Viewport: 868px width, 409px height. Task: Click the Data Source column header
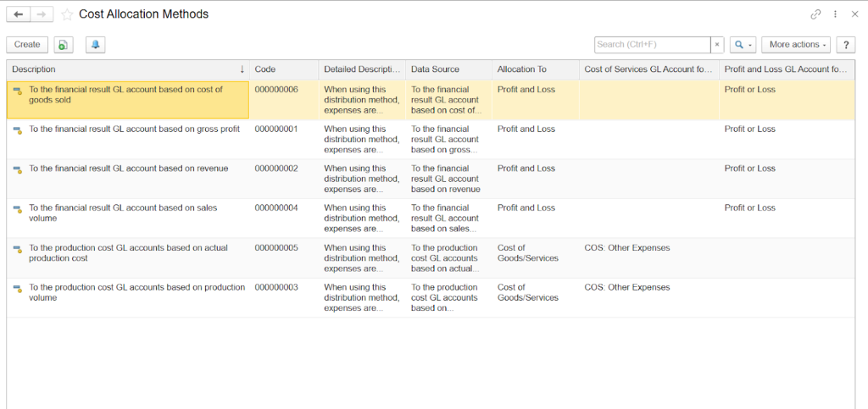[448, 69]
